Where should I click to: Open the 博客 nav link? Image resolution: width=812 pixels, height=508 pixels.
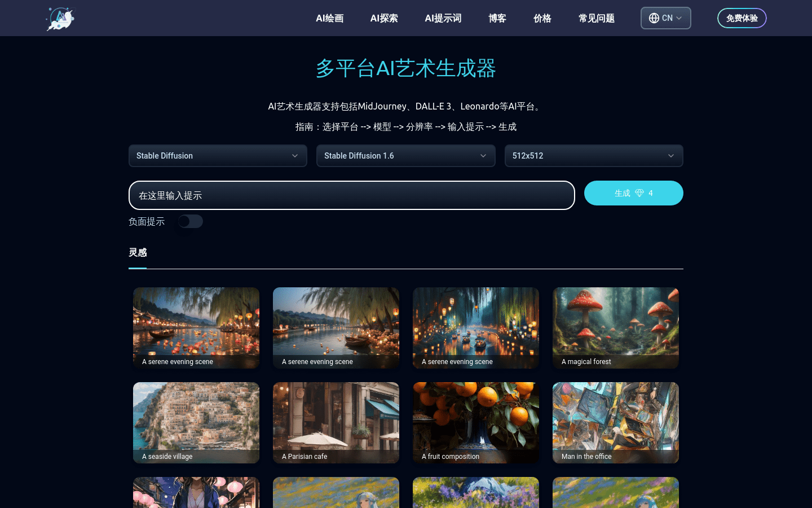coord(497,18)
